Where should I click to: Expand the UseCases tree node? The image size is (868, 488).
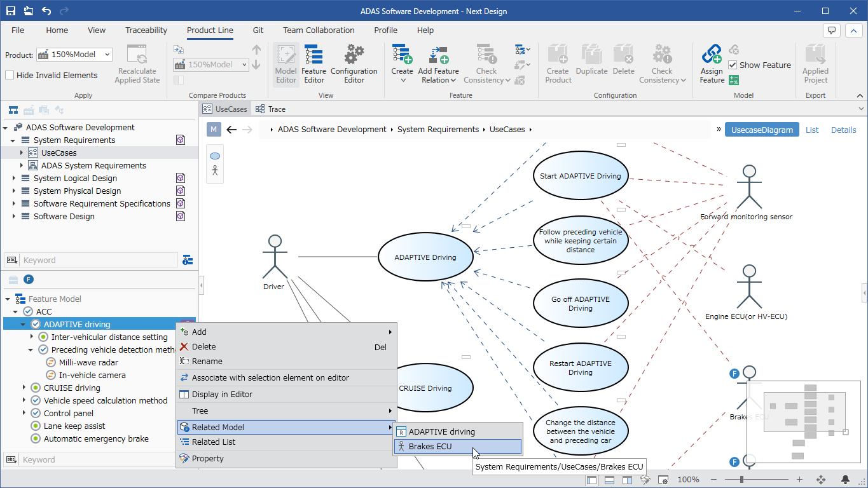22,152
